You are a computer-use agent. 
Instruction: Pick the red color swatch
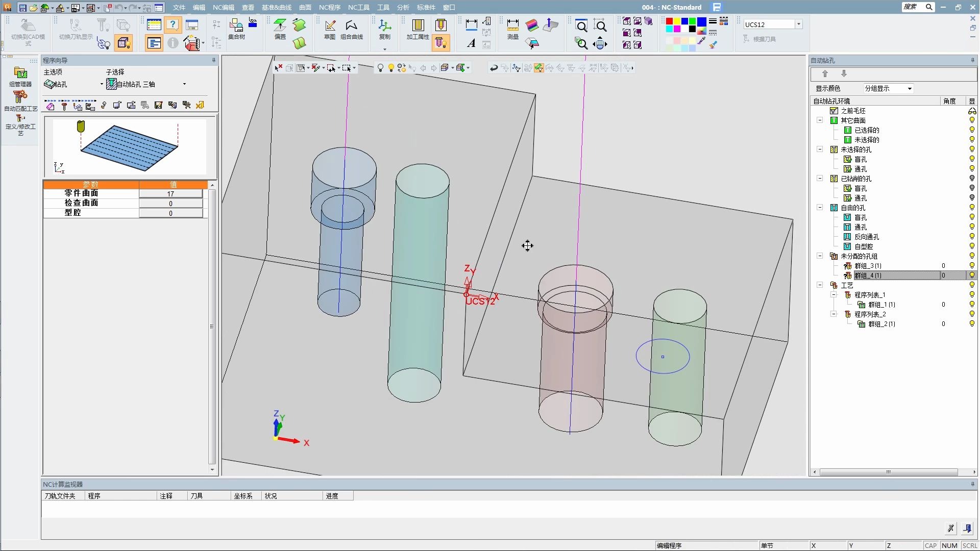[x=669, y=21]
